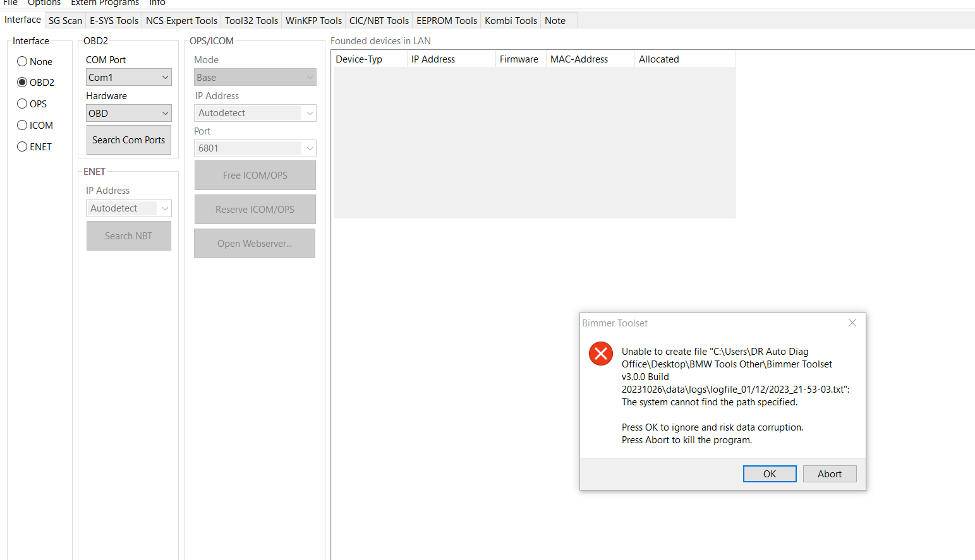Click the Search NBT button
The width and height of the screenshot is (975, 560).
129,236
